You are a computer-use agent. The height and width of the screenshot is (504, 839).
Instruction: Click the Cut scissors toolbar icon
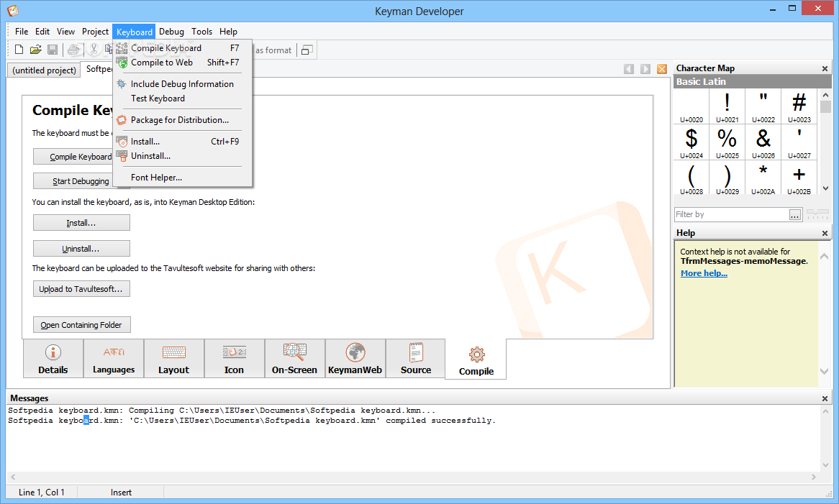pos(94,50)
